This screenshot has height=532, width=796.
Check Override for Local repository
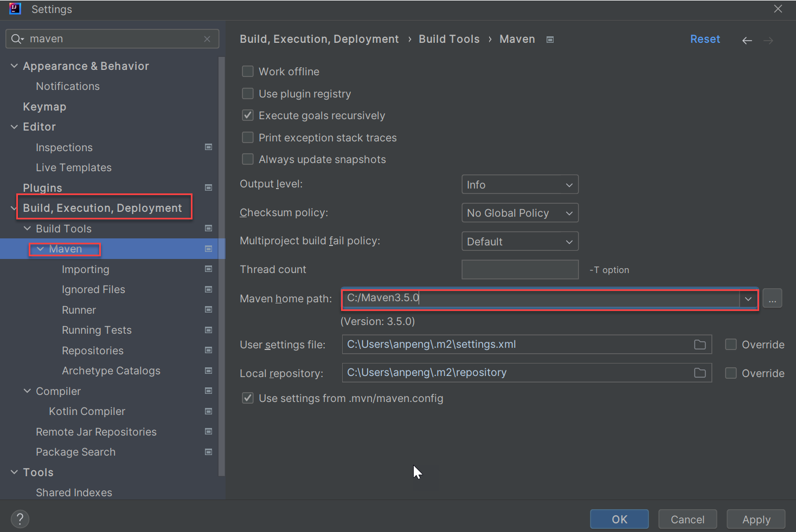pos(731,373)
